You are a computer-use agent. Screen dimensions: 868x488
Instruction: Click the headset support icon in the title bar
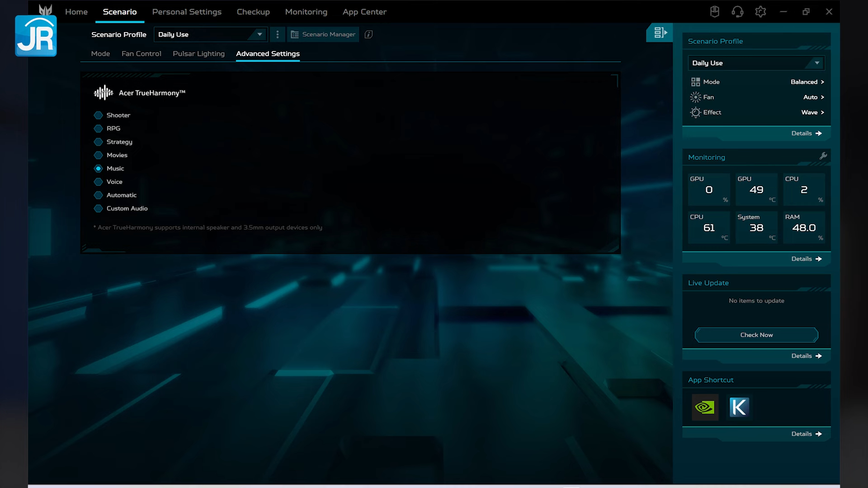pos(737,11)
